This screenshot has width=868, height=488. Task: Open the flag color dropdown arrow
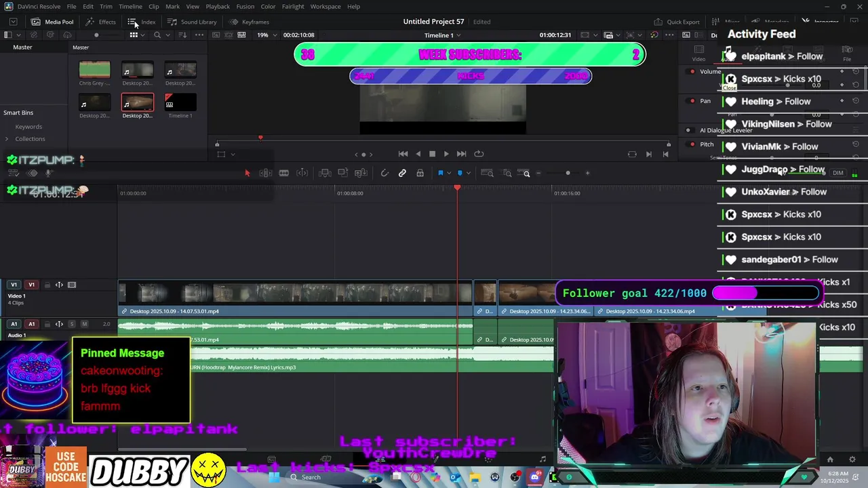448,174
